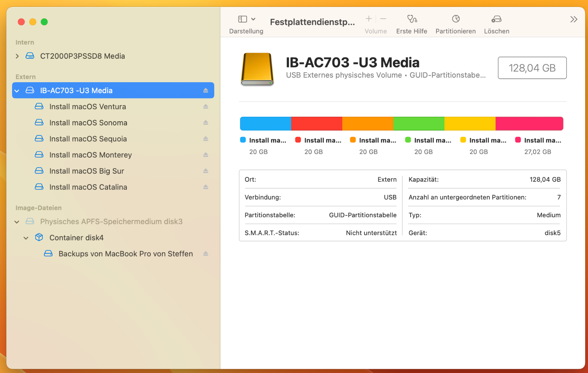Click the disk icon beside Install macOS Monterey

pos(39,154)
